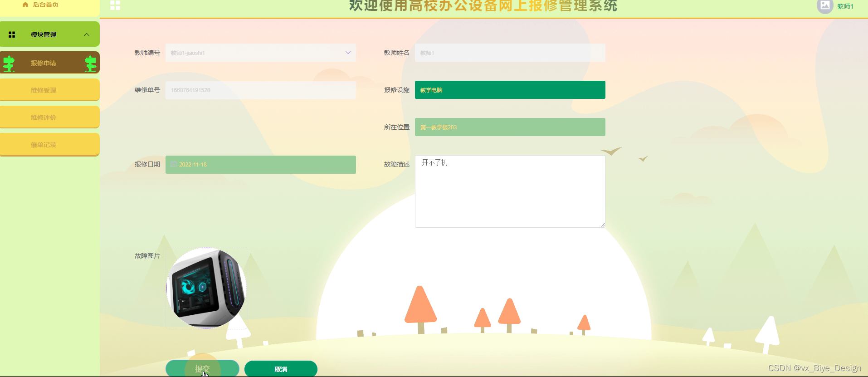Screen dimensions: 868x377
Task: Click the 故障图片 label
Action: point(147,256)
